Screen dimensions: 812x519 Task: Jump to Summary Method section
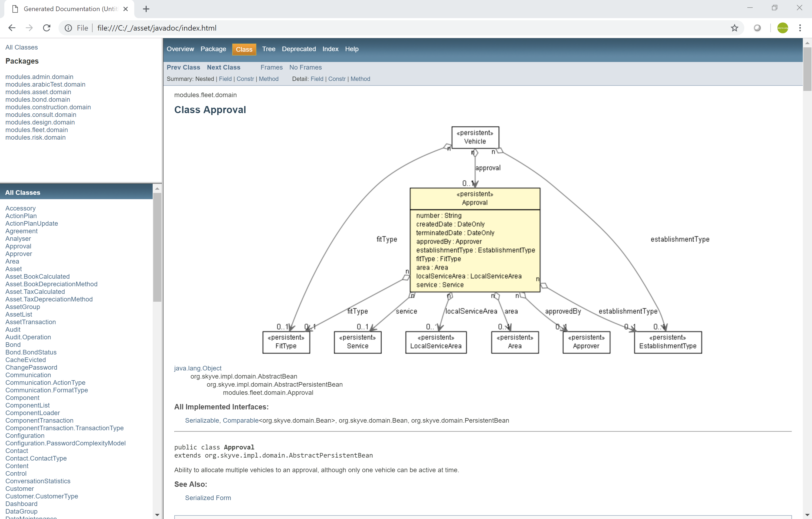(269, 79)
